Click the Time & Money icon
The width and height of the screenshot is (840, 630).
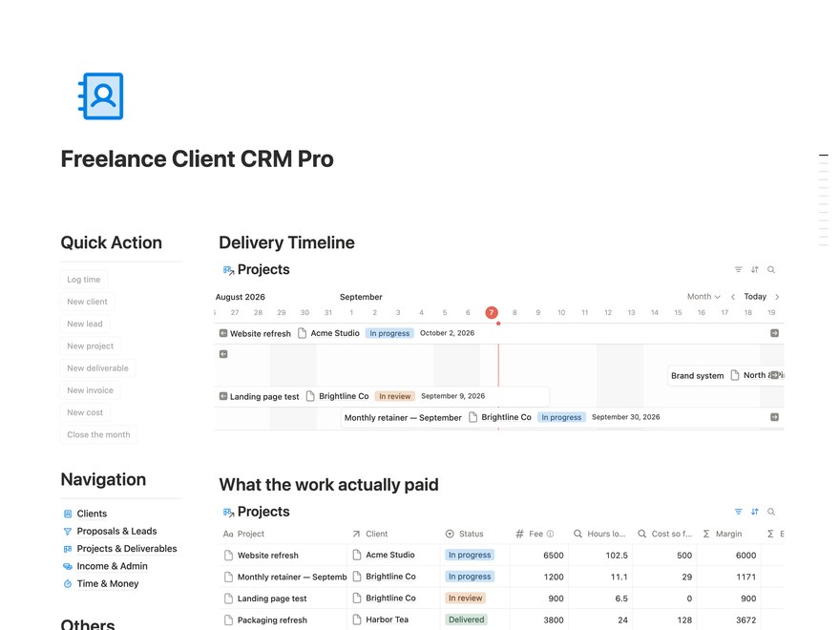[68, 584]
